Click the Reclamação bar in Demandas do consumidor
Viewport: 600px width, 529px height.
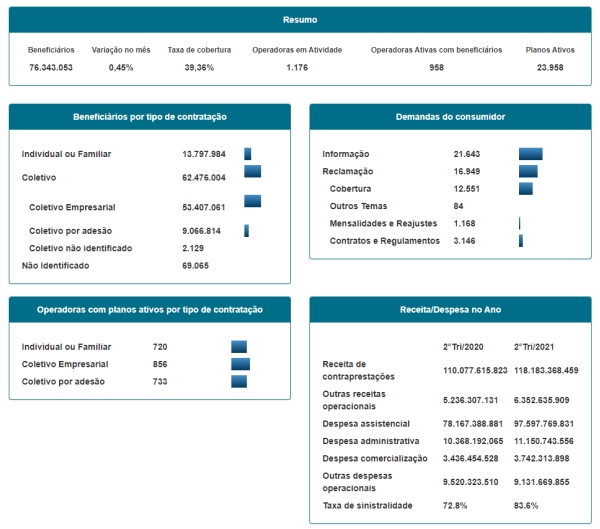coord(527,171)
